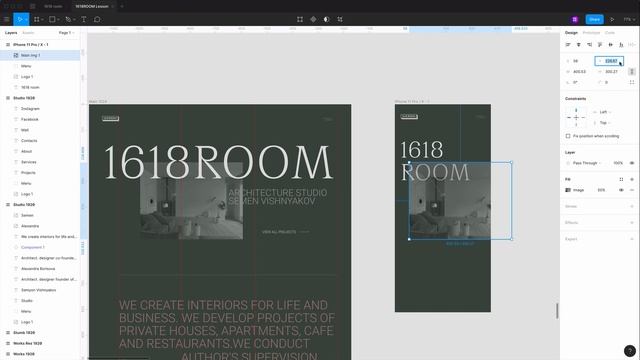The width and height of the screenshot is (640, 360).
Task: Switch to the Assets tab
Action: [x=28, y=33]
